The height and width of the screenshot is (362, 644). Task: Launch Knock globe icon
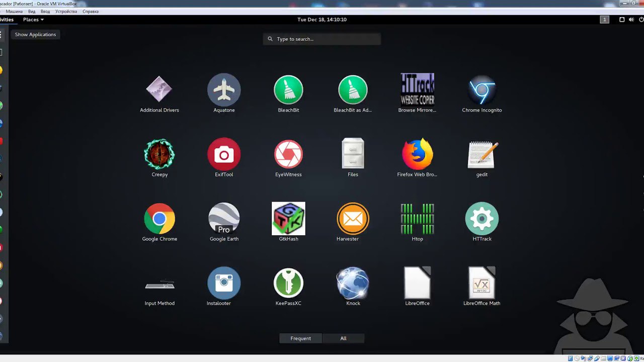pos(353,283)
